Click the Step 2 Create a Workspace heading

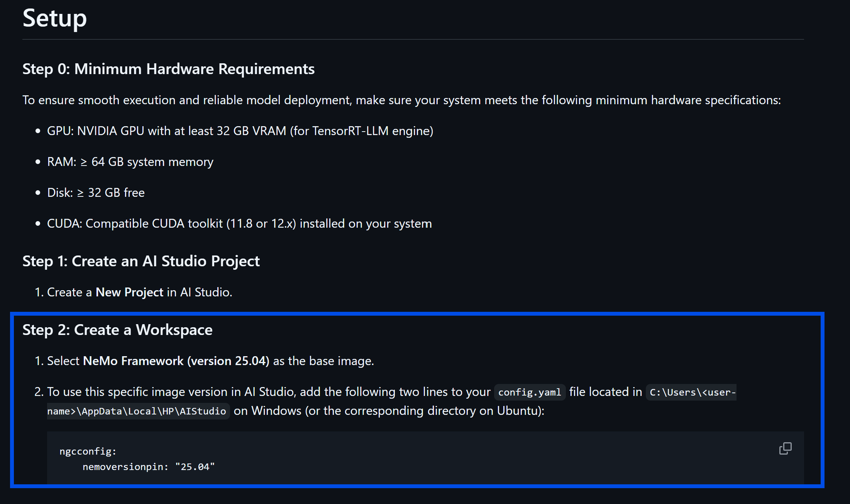117,330
